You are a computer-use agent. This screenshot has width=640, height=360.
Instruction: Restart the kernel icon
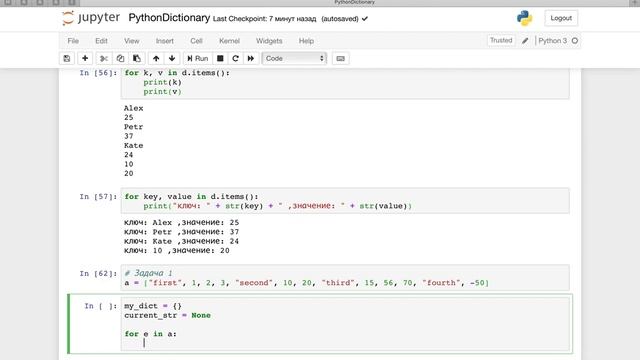point(236,58)
